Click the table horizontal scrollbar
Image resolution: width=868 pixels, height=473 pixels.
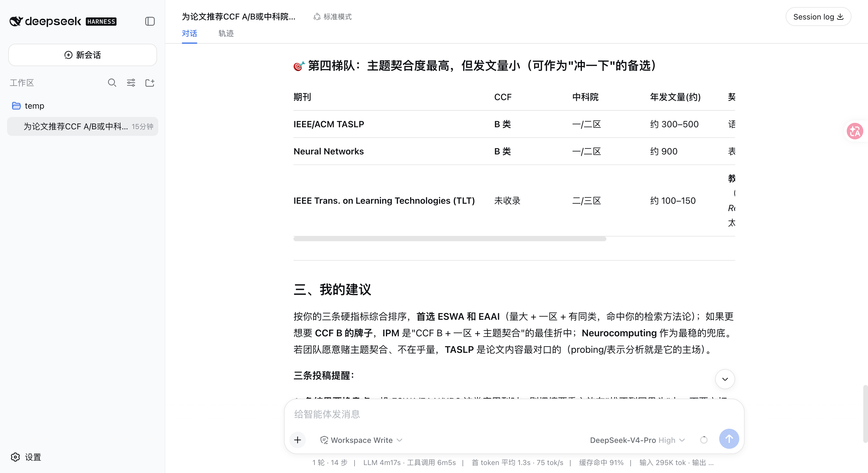[449, 239]
